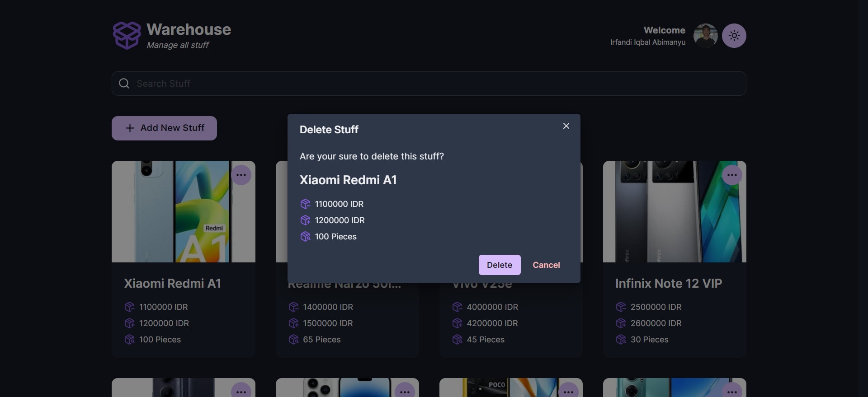Screen dimensions: 868x397
Task: Click the 4200000 IDR price text
Action: click(x=492, y=323)
